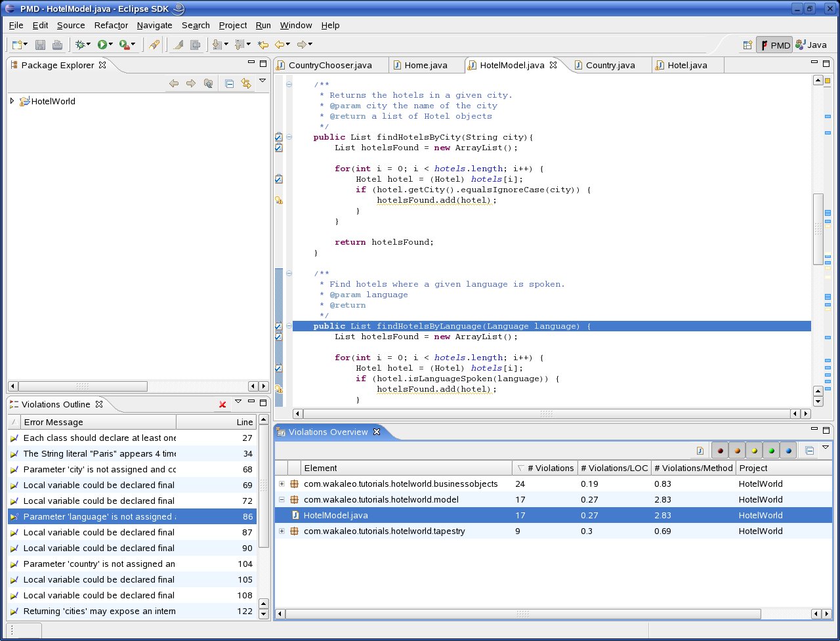
Task: Click Collapse All icon in Violations Overview
Action: coord(810,451)
